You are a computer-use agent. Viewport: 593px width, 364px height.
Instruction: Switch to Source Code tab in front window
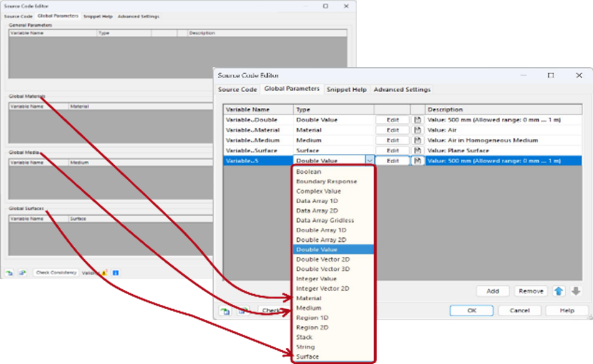(238, 90)
